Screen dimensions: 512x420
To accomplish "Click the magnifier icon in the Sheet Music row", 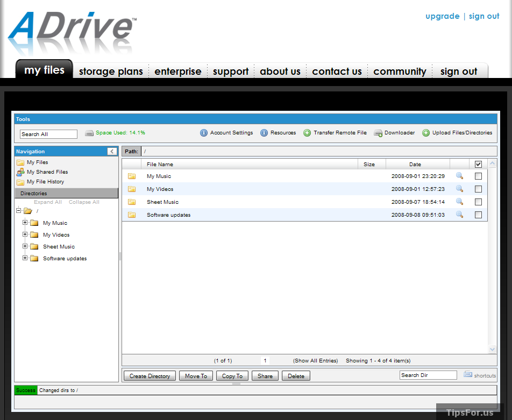I will coord(459,202).
